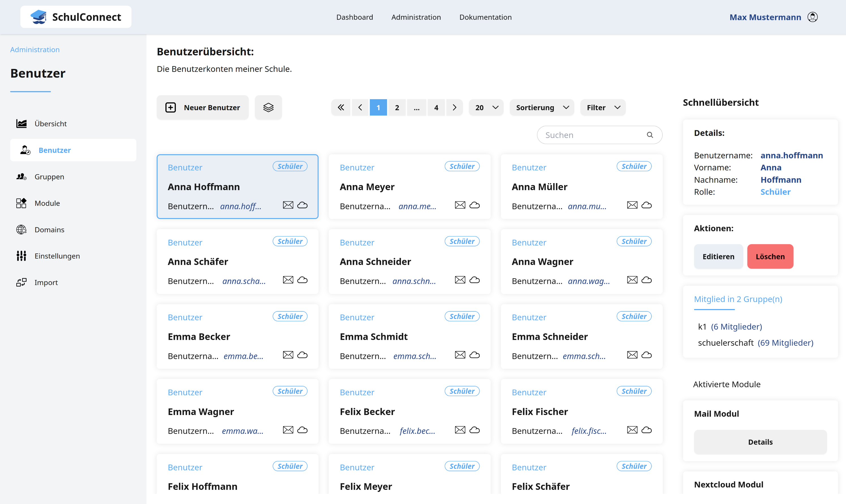
Task: Click Mail Modul Details button
Action: coord(760,442)
